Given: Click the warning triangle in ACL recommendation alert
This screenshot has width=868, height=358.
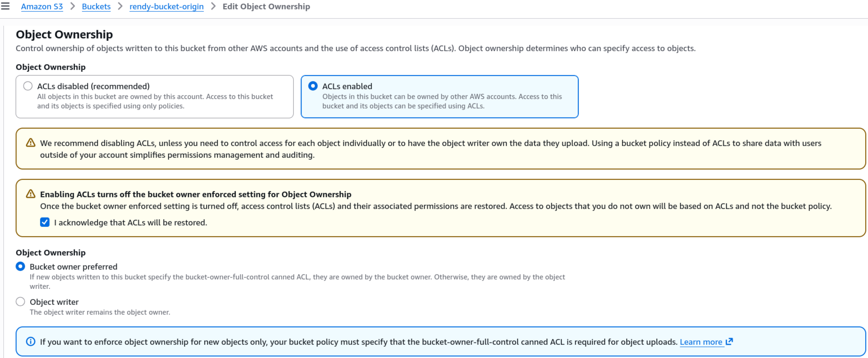Looking at the screenshot, I should 31,143.
